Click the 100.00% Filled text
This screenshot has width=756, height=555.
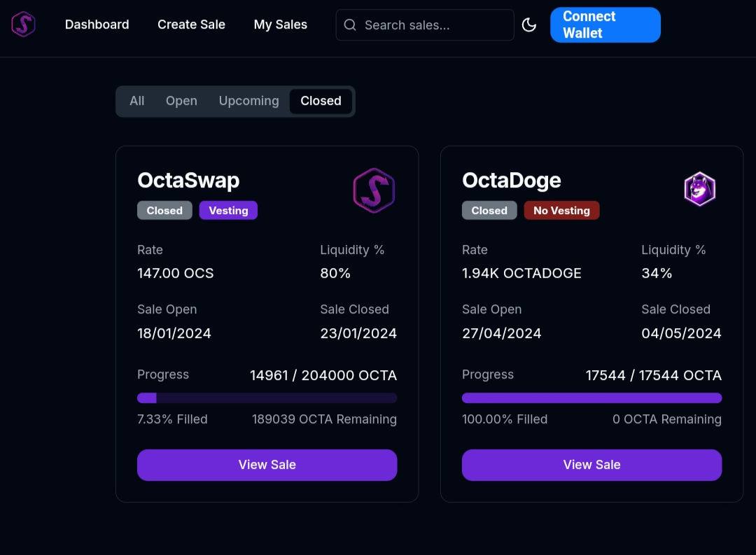(x=504, y=419)
